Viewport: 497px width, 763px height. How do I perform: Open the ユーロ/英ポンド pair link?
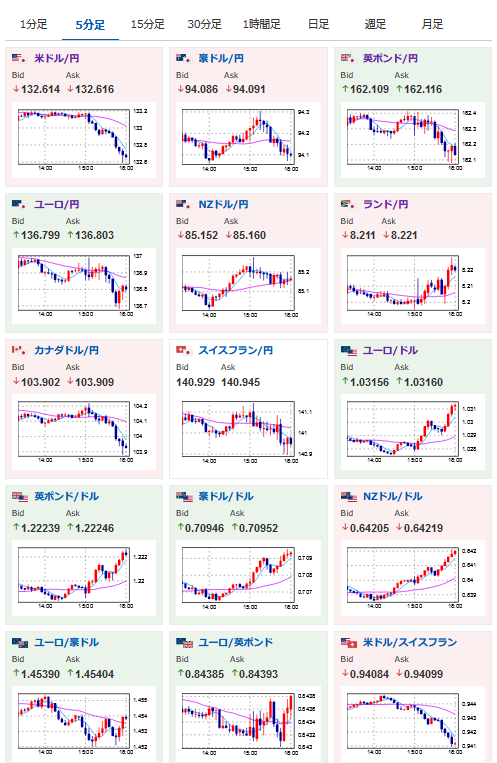[x=236, y=642]
